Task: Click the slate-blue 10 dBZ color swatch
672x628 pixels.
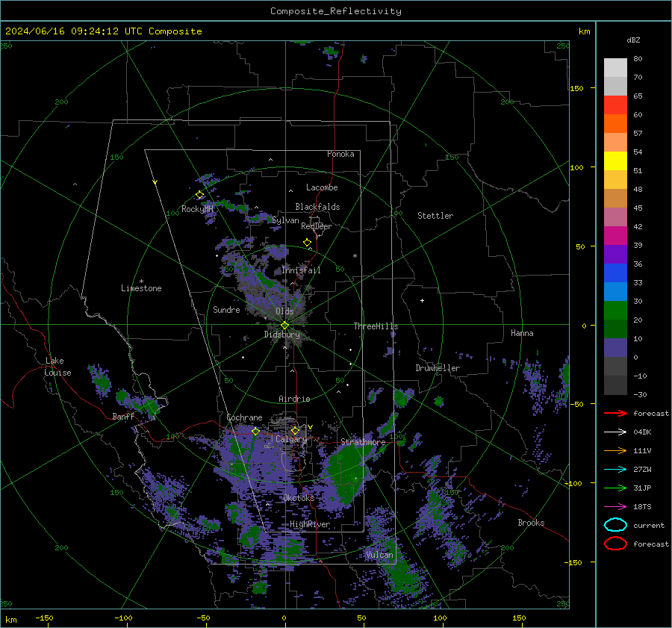Action: point(615,348)
